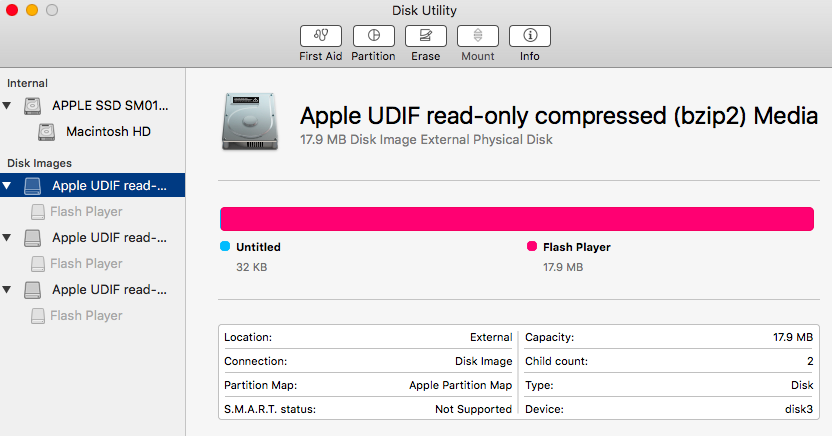The width and height of the screenshot is (832, 436).
Task: Click the Macintosh HD volume icon
Action: coord(47,131)
